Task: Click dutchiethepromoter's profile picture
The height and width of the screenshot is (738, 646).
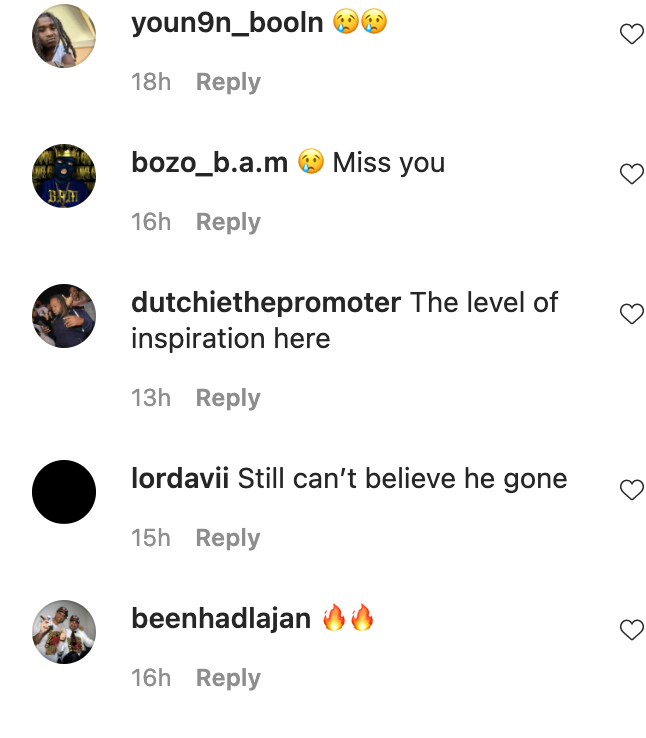Action: [64, 316]
